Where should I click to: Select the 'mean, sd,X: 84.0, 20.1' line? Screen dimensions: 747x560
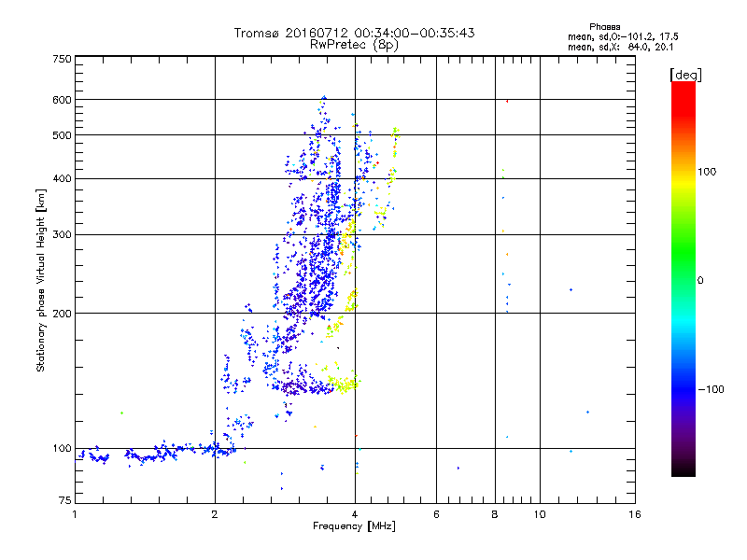pyautogui.click(x=620, y=47)
